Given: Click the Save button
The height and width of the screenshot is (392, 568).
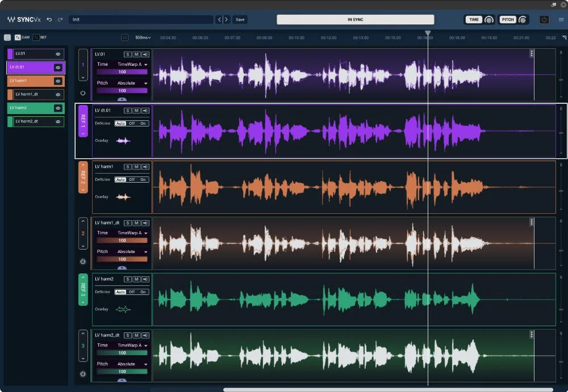Looking at the screenshot, I should coord(239,19).
